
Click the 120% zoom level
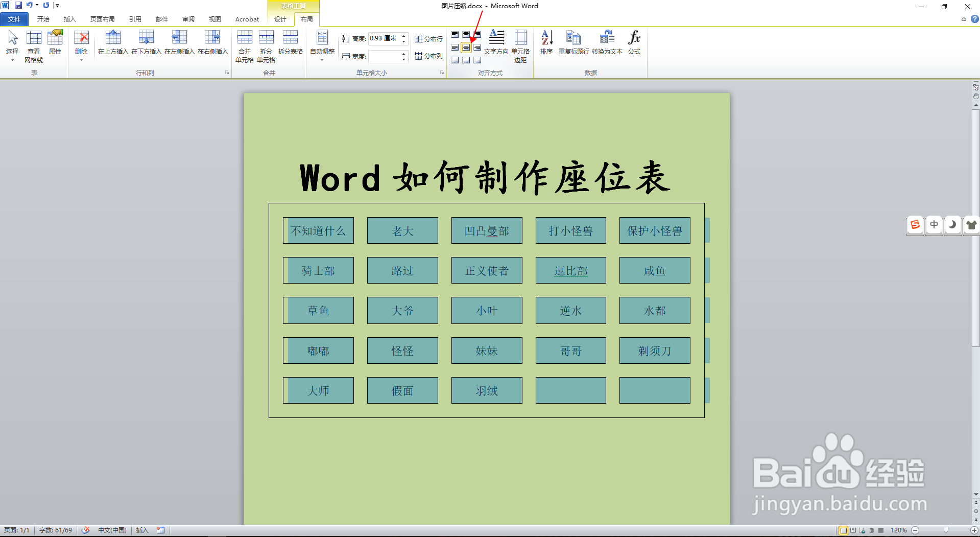tap(899, 530)
